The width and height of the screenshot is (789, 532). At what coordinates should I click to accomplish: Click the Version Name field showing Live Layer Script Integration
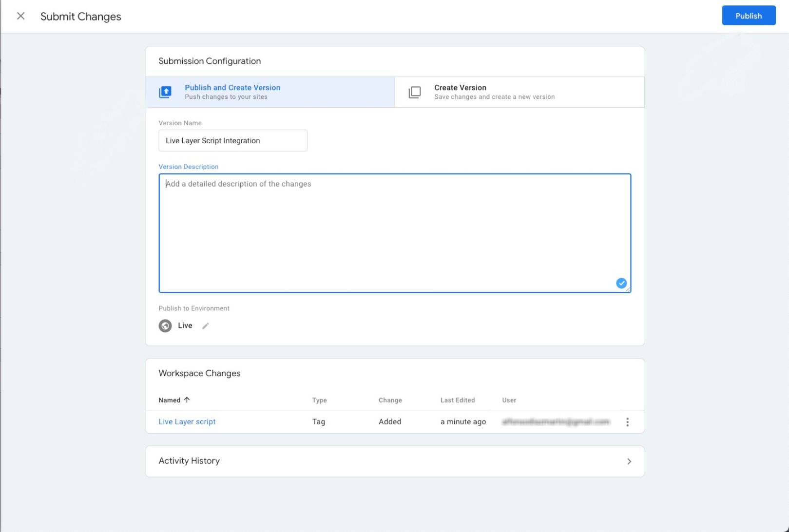(232, 140)
